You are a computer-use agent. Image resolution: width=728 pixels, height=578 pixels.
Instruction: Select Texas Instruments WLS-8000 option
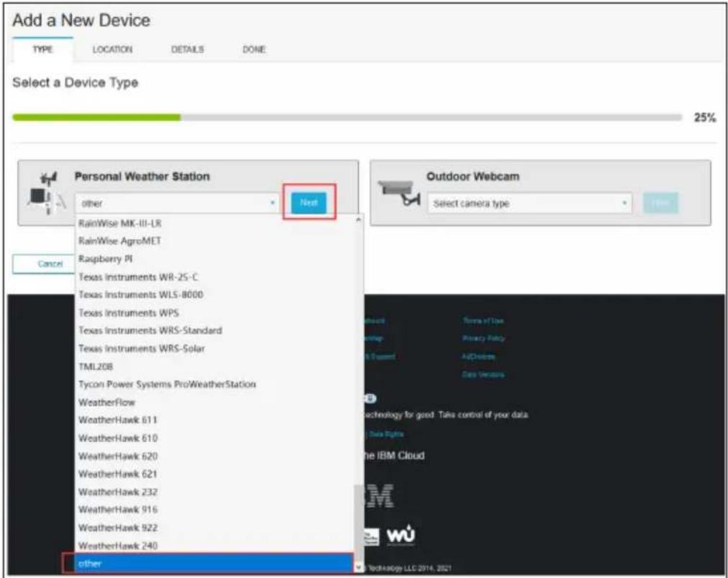215,294
